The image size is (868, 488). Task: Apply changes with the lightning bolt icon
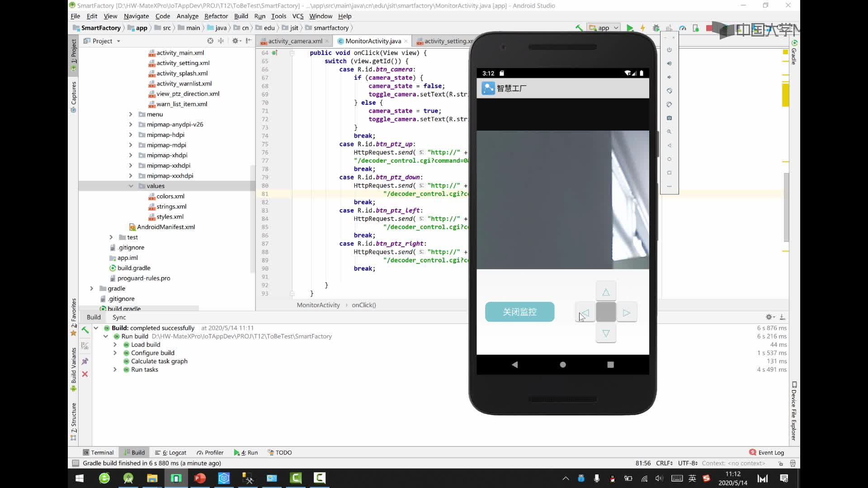[642, 28]
